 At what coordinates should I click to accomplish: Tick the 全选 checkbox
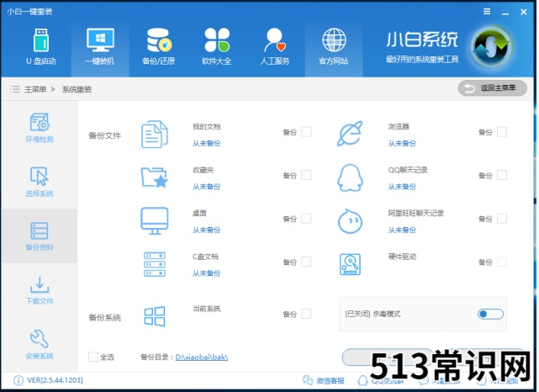click(x=93, y=357)
